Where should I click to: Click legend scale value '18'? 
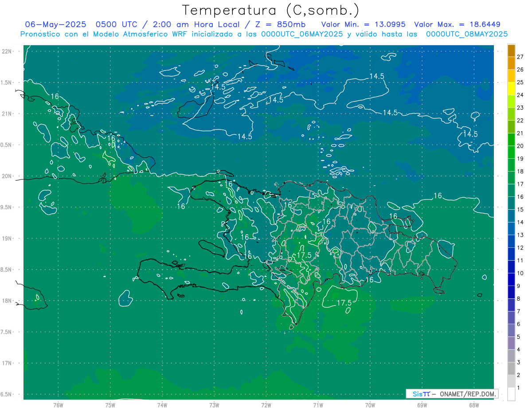pyautogui.click(x=520, y=171)
